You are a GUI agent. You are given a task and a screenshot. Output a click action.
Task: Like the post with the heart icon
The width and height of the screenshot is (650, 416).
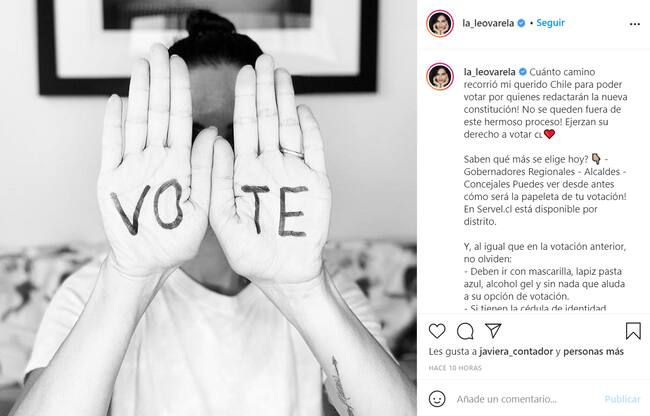tap(437, 331)
